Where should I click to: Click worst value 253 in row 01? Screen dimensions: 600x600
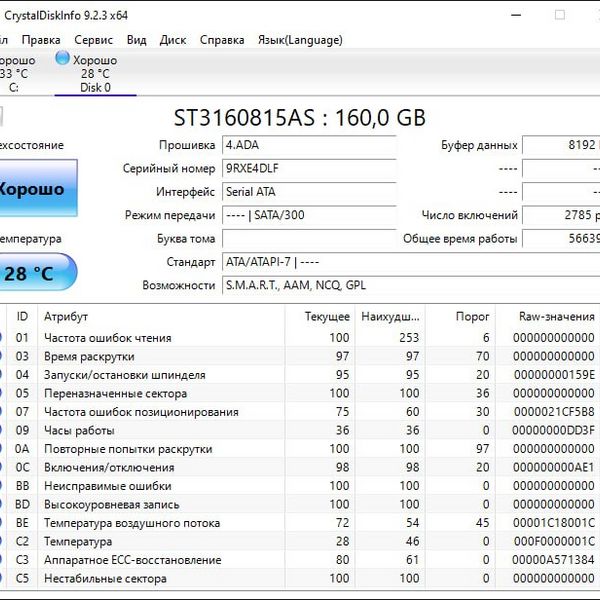point(409,338)
